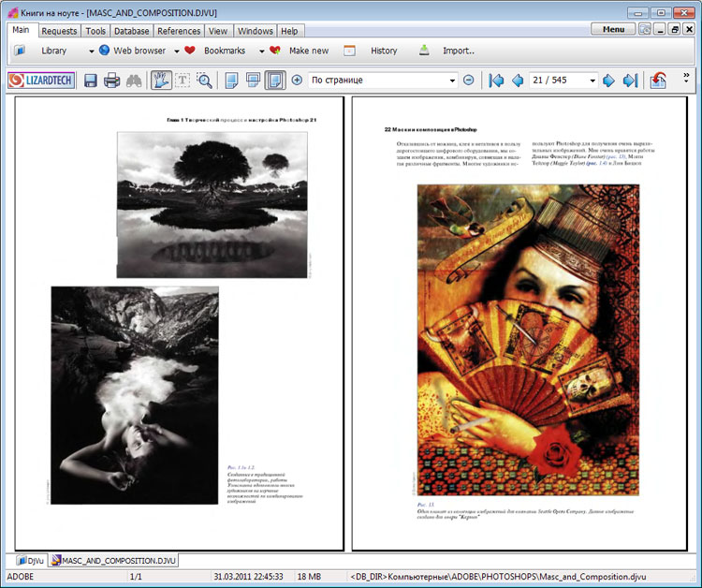Jump to the last page

coord(630,81)
